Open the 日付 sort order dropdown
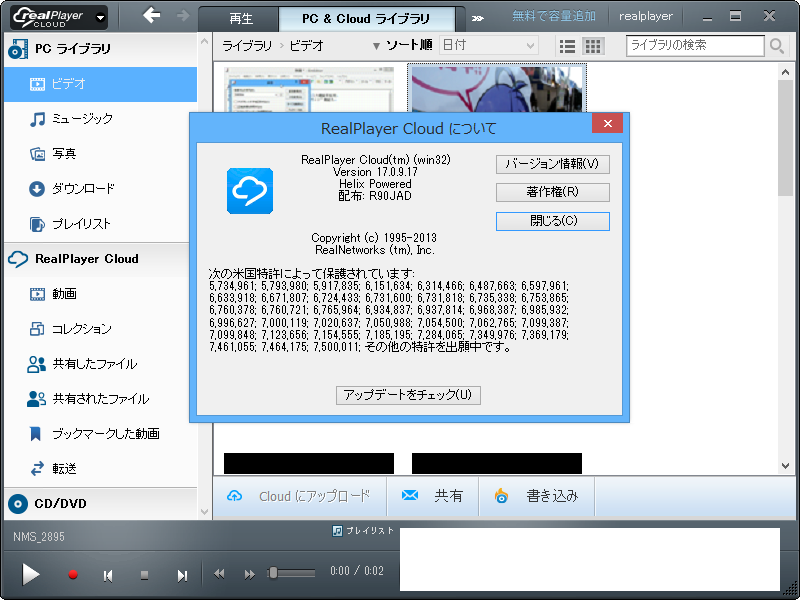The height and width of the screenshot is (600, 800). 489,45
